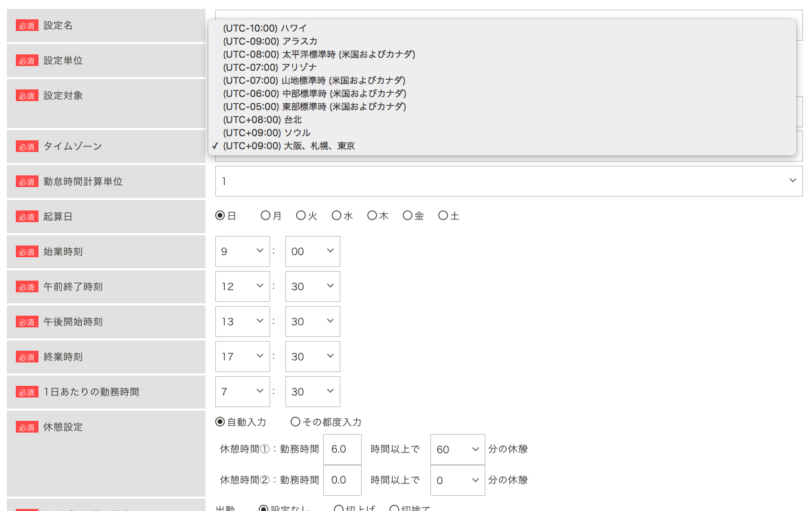Image resolution: width=812 pixels, height=511 pixels.
Task: Select 大阪、札幌、東京 timezone option
Action: pos(288,146)
